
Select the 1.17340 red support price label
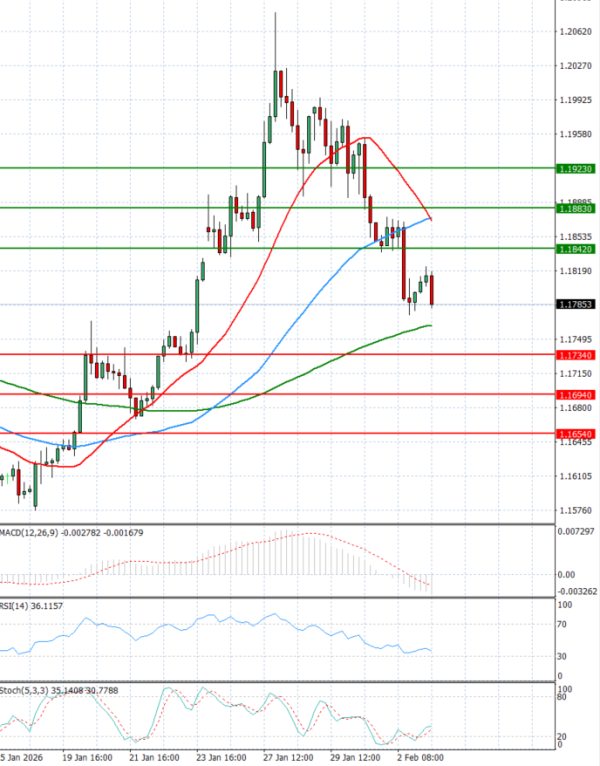tap(577, 355)
